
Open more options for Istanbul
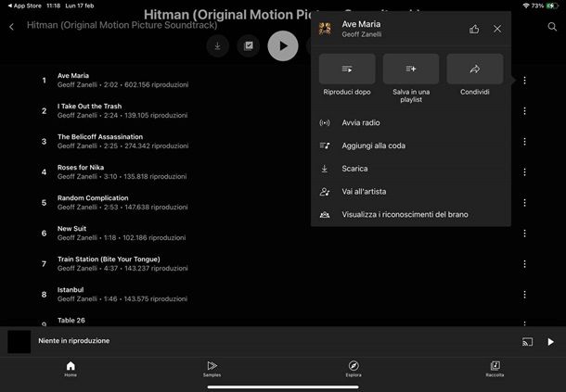pyautogui.click(x=524, y=295)
